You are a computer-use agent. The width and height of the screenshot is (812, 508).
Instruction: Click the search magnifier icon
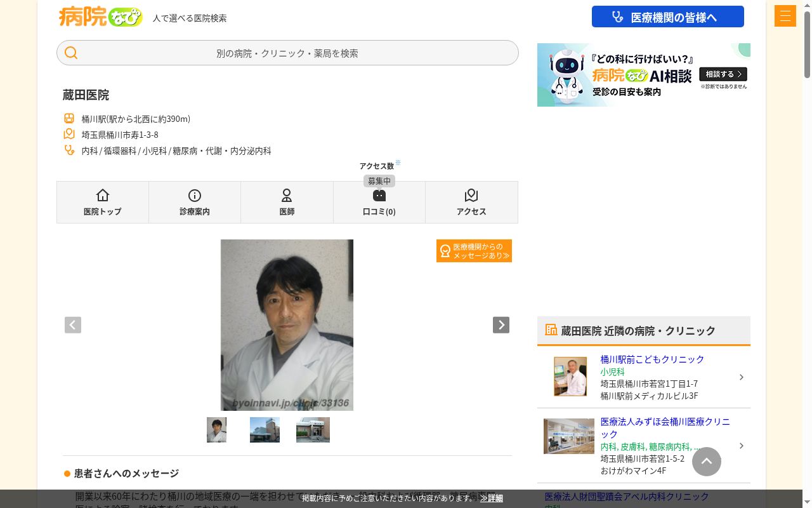point(71,53)
